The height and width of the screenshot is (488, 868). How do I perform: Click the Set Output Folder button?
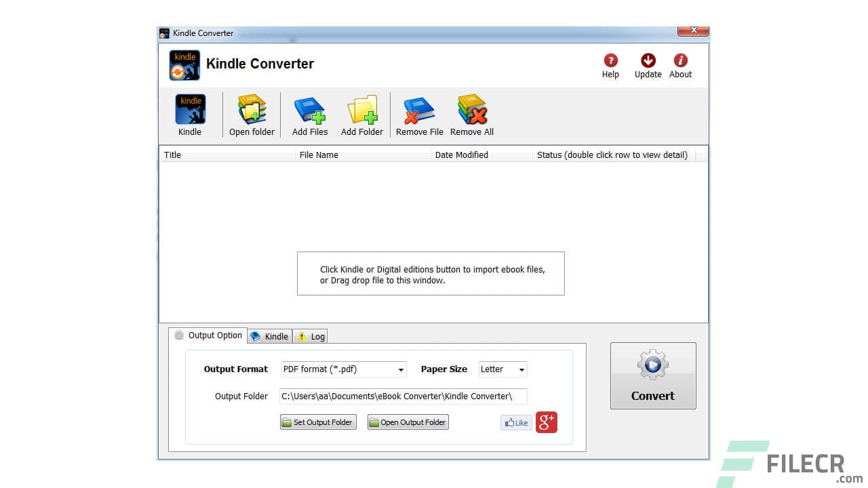317,422
